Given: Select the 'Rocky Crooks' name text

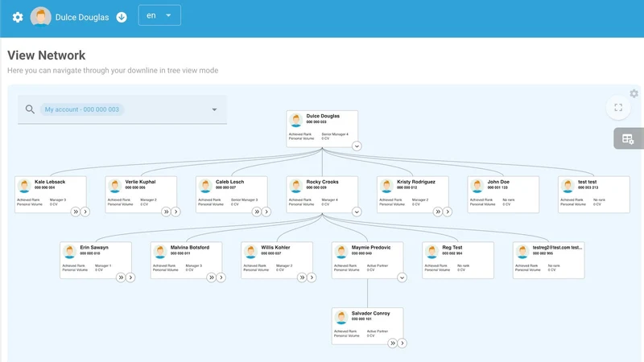Looking at the screenshot, I should click(323, 182).
